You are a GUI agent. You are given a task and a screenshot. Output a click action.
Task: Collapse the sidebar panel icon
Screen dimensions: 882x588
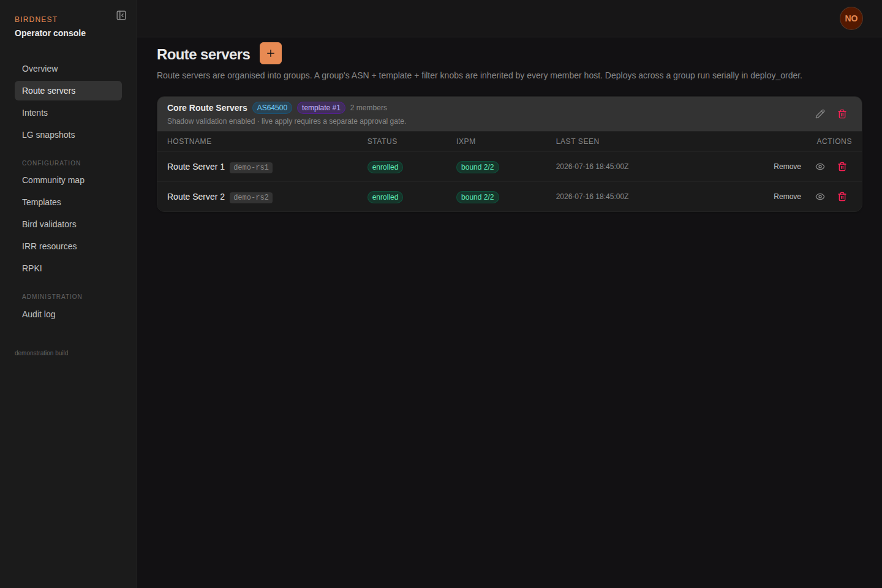click(121, 15)
